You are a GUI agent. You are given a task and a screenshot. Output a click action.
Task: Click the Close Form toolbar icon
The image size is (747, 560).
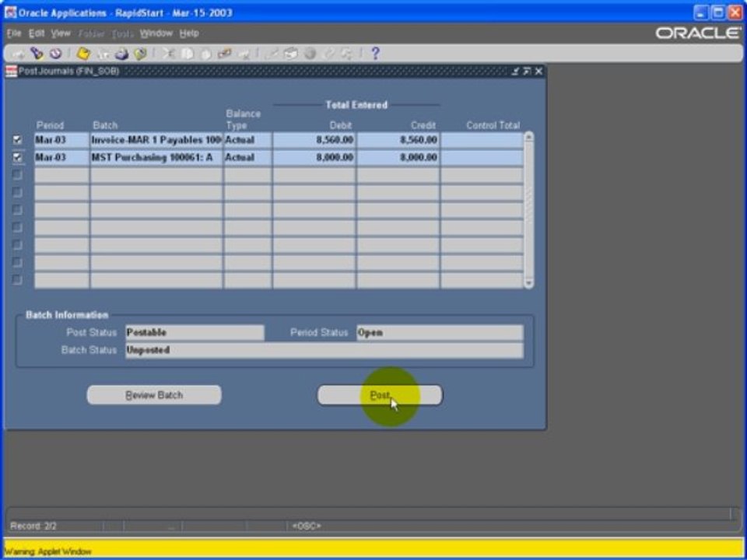140,54
